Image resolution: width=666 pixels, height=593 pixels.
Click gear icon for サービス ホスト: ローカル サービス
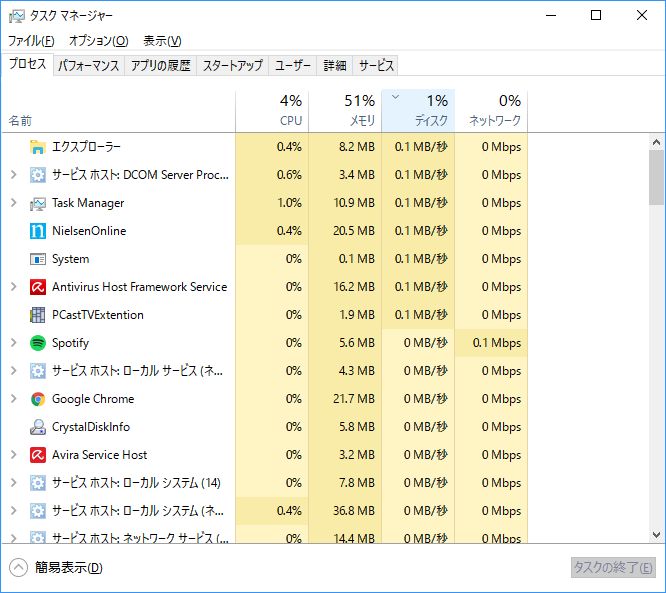(38, 371)
